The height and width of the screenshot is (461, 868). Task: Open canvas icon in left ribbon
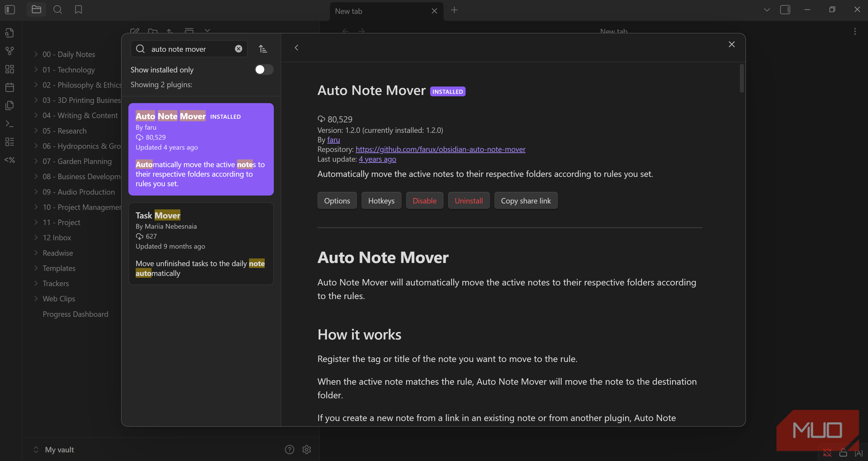click(x=10, y=69)
